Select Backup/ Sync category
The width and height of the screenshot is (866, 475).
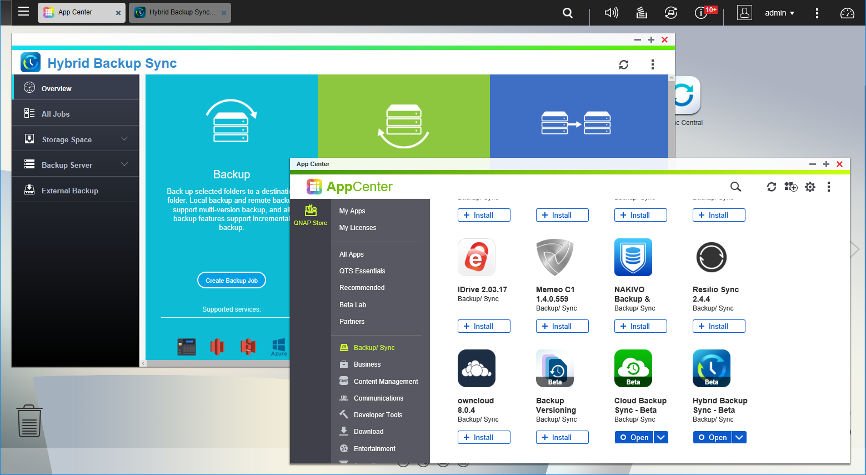click(x=367, y=347)
